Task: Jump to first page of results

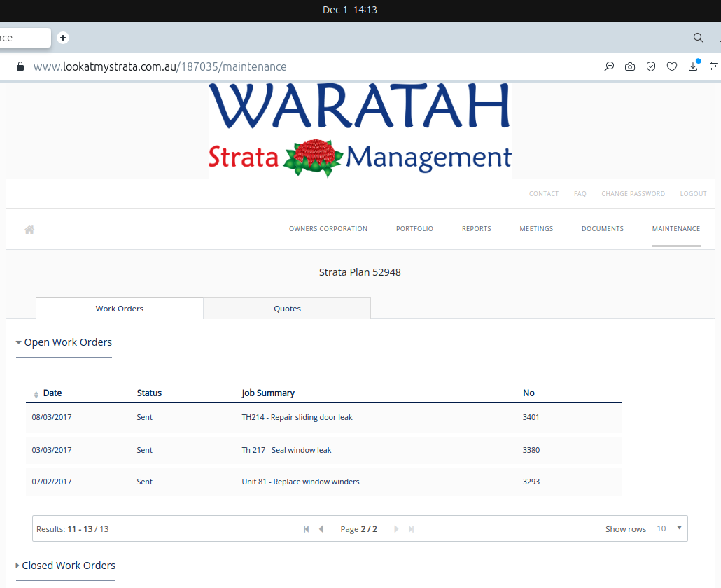Action: click(x=306, y=529)
